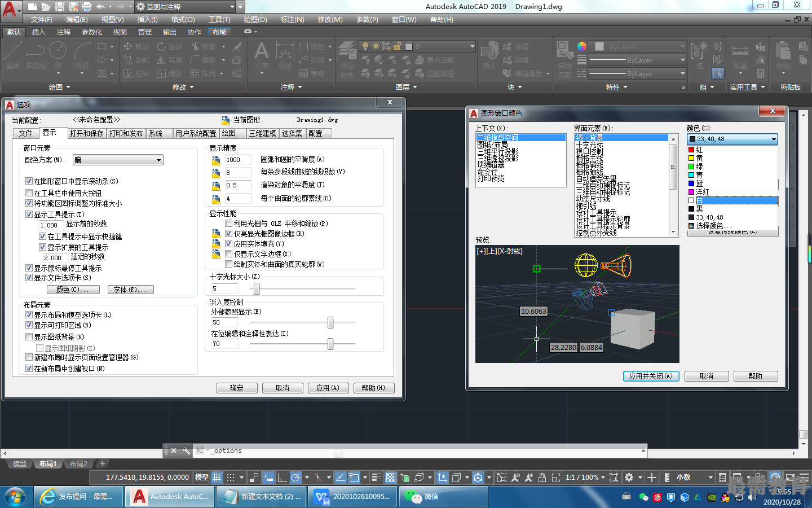Click the Save floppy disk icon
This screenshot has height=508, width=812.
coord(59,7)
